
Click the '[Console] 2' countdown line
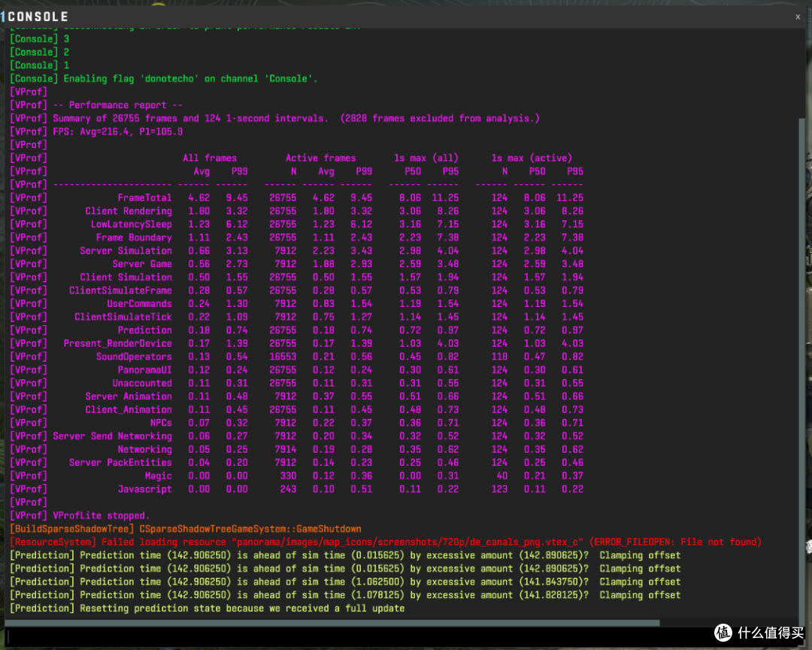coord(39,53)
